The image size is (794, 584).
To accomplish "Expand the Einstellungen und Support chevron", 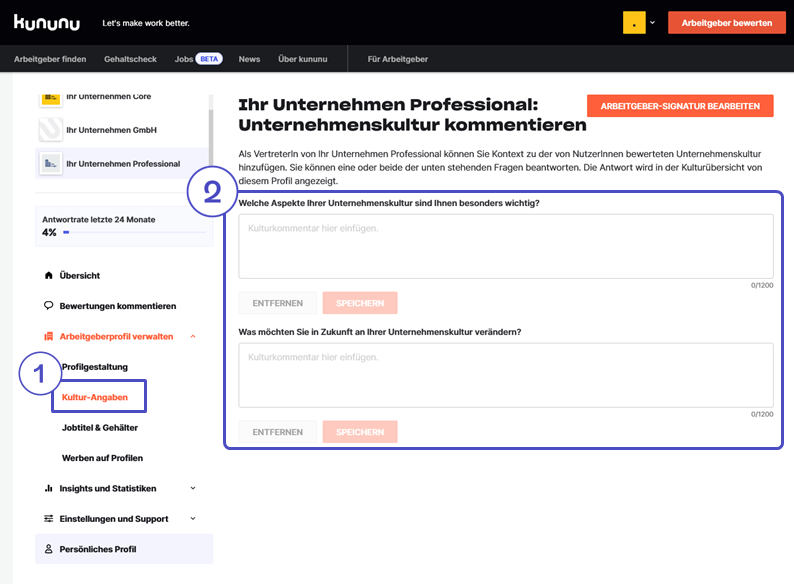I will [193, 519].
